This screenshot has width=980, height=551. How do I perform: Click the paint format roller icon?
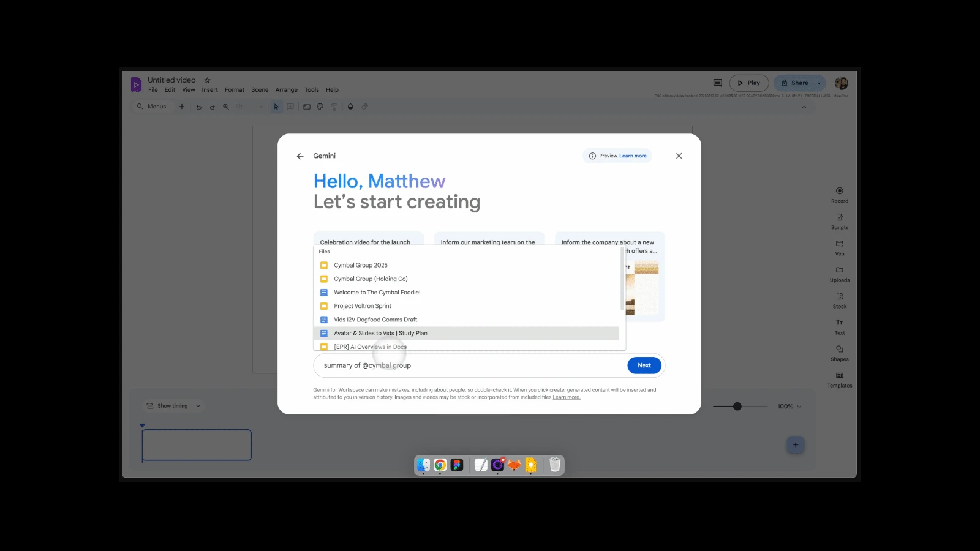point(334,107)
